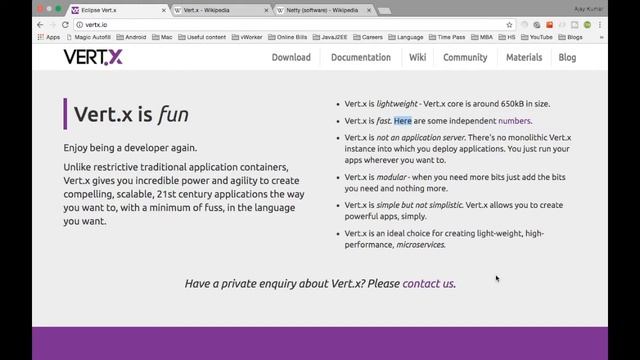Go back with the browser back arrow
The width and height of the screenshot is (640, 360).
click(x=40, y=25)
